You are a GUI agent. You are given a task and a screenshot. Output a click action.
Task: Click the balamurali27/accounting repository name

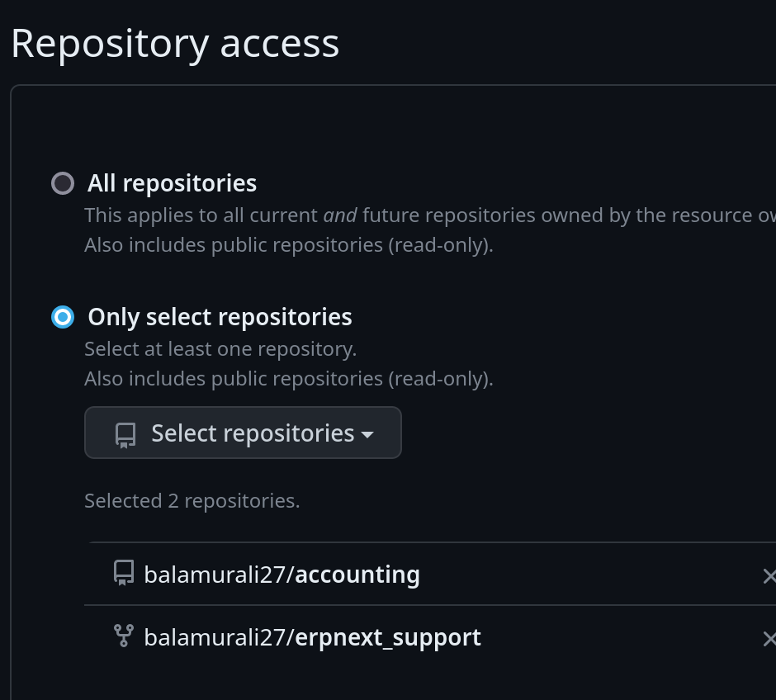282,575
